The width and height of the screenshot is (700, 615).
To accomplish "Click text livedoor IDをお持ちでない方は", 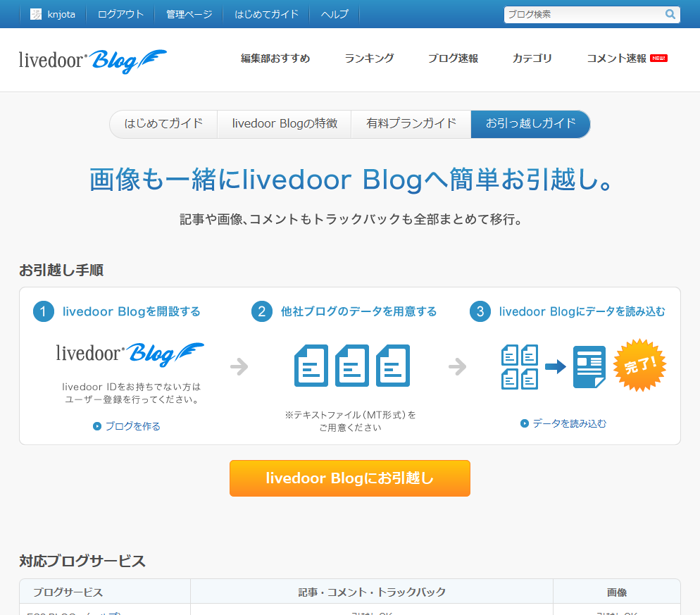I will click(x=131, y=387).
